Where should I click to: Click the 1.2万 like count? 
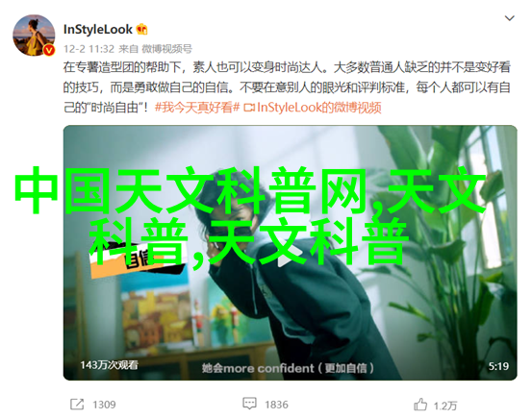point(445,406)
